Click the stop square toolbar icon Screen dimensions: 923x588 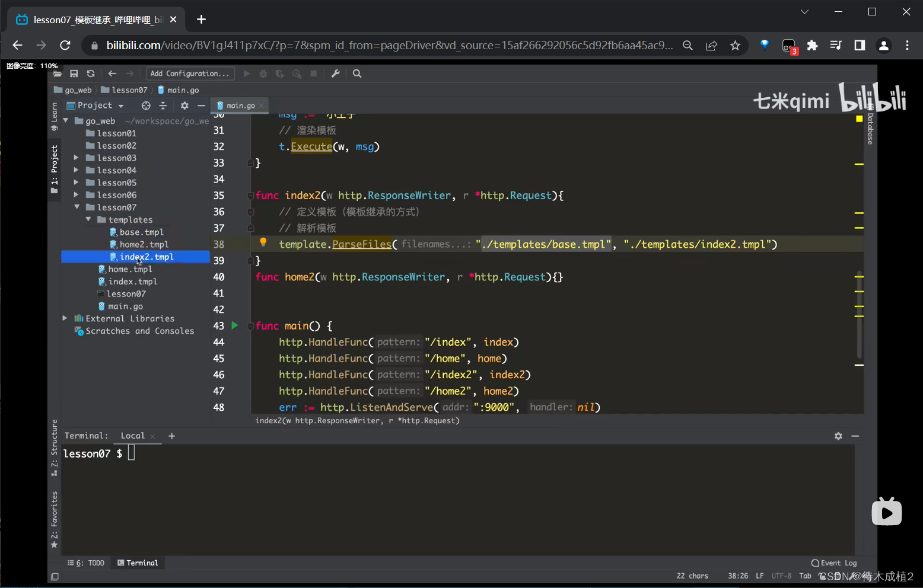(314, 73)
